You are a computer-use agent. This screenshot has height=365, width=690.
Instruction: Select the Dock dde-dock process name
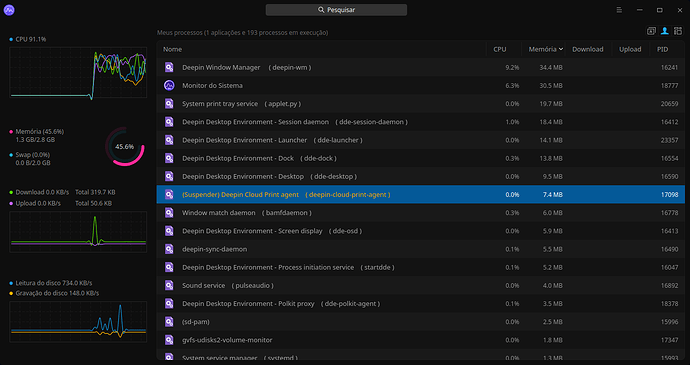260,158
